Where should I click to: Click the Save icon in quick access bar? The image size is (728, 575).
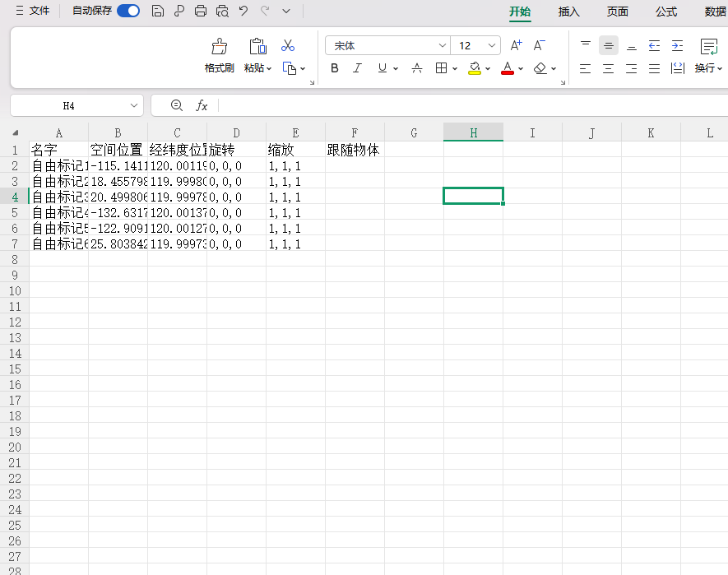point(158,11)
